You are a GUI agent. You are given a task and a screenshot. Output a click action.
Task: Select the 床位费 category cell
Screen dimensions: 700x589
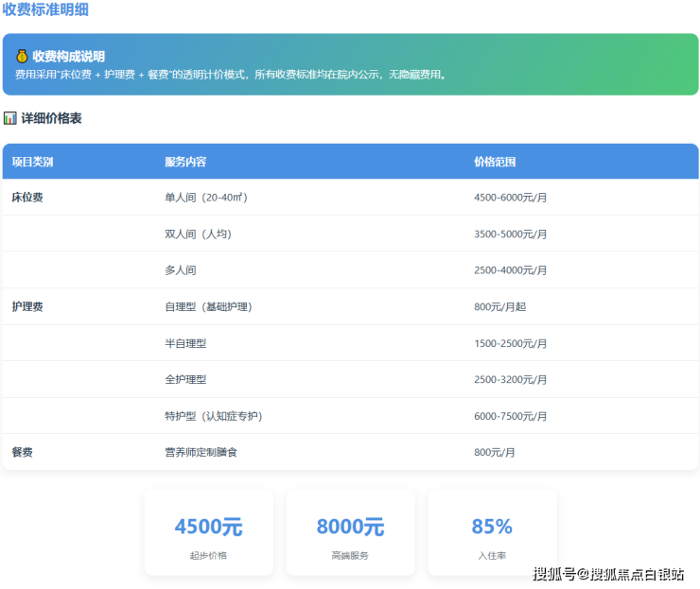pyautogui.click(x=27, y=198)
